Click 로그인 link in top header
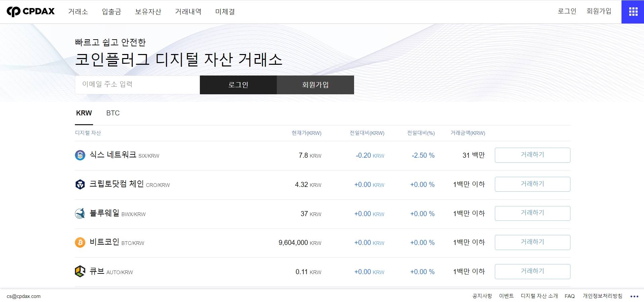Image resolution: width=644 pixels, height=302 pixels. (x=567, y=11)
